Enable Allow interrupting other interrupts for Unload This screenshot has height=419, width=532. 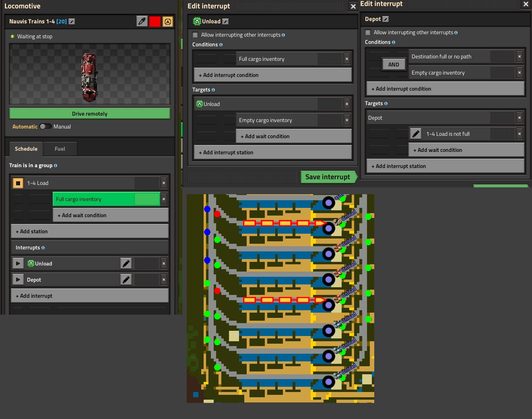[x=195, y=35]
